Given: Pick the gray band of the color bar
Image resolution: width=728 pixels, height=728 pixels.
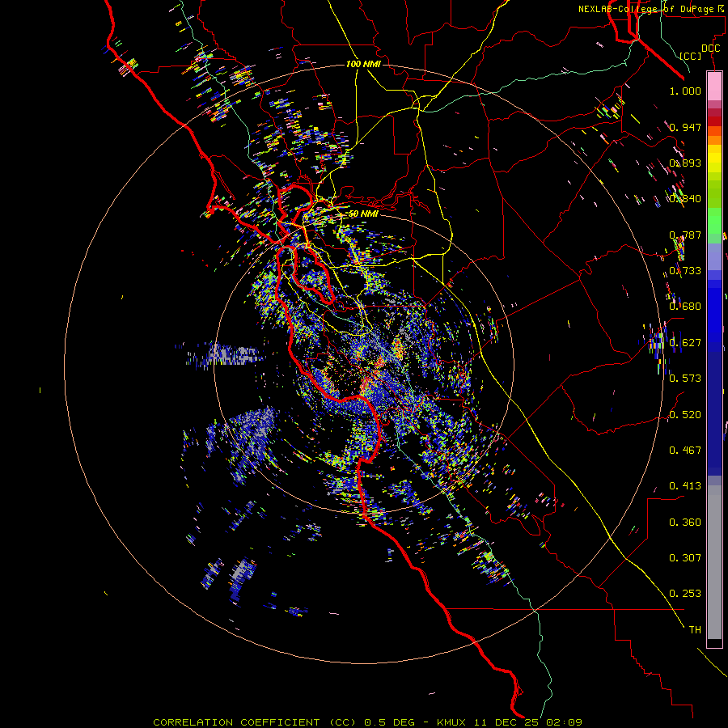Looking at the screenshot, I should [x=714, y=562].
